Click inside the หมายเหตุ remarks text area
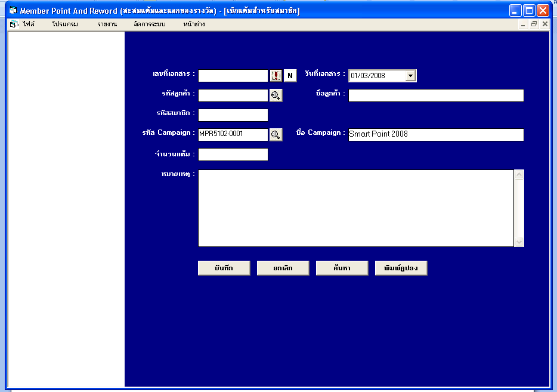Screen dimensions: 557x392 (356, 208)
